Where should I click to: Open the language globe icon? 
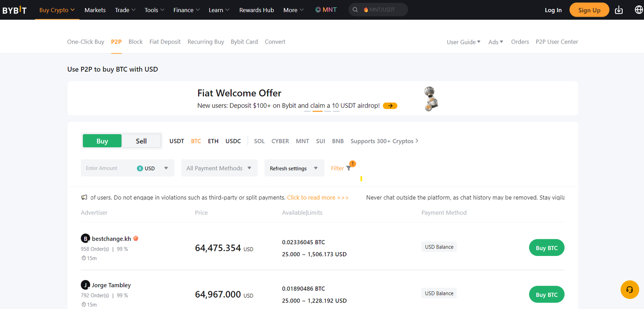(x=639, y=10)
